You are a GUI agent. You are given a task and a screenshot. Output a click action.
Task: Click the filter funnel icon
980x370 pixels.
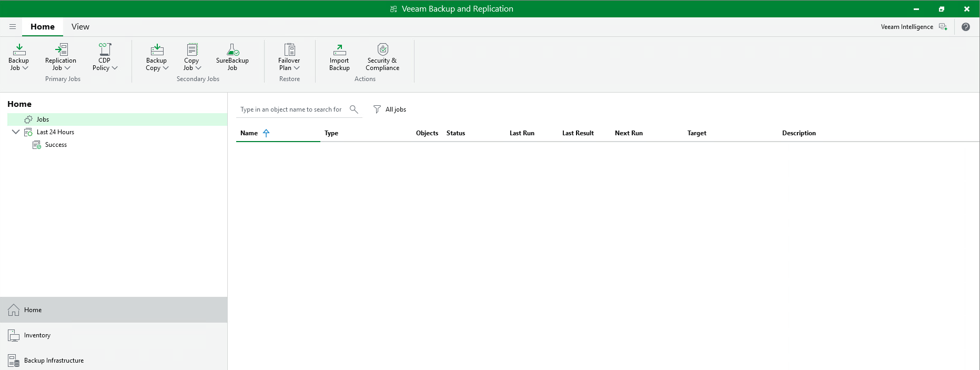(377, 109)
